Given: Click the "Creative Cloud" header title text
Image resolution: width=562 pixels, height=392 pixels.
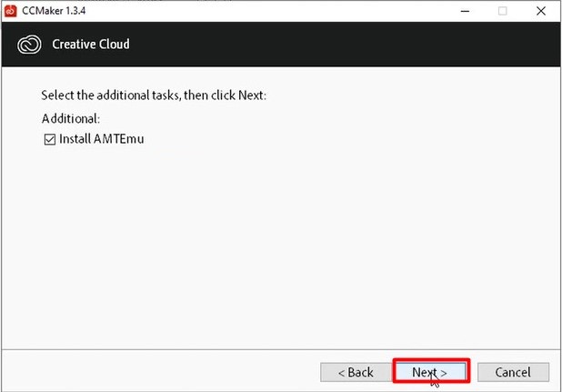Looking at the screenshot, I should pyautogui.click(x=89, y=44).
